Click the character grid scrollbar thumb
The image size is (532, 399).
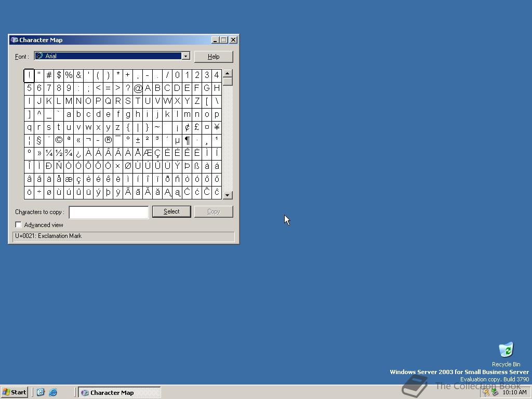[228, 82]
